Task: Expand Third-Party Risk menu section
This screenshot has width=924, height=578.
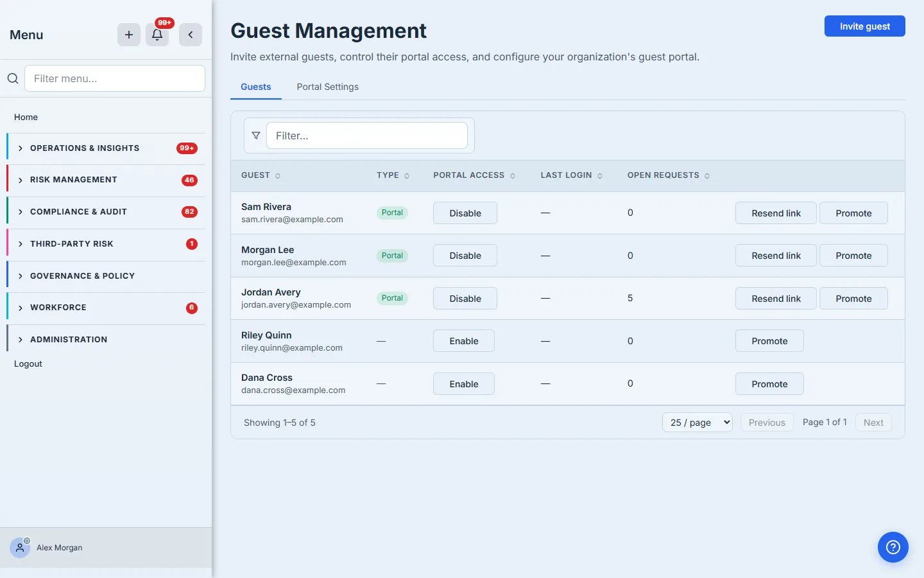Action: (106, 244)
